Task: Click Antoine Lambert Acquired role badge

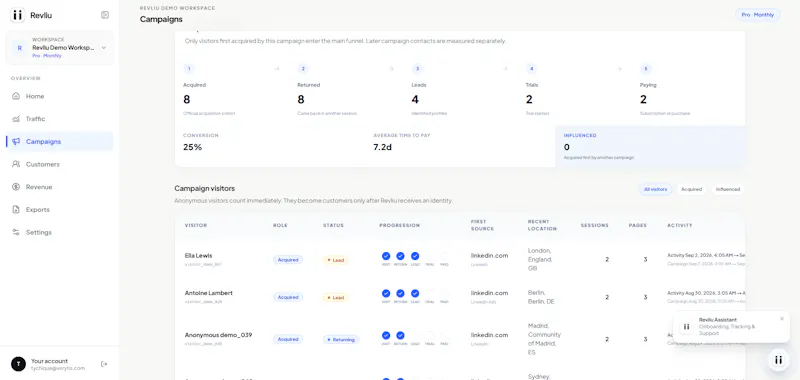Action: pyautogui.click(x=288, y=297)
